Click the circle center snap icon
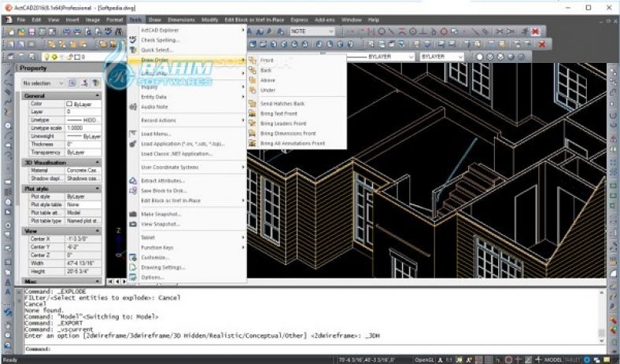Viewport: 620px width, 364px height. (x=412, y=31)
